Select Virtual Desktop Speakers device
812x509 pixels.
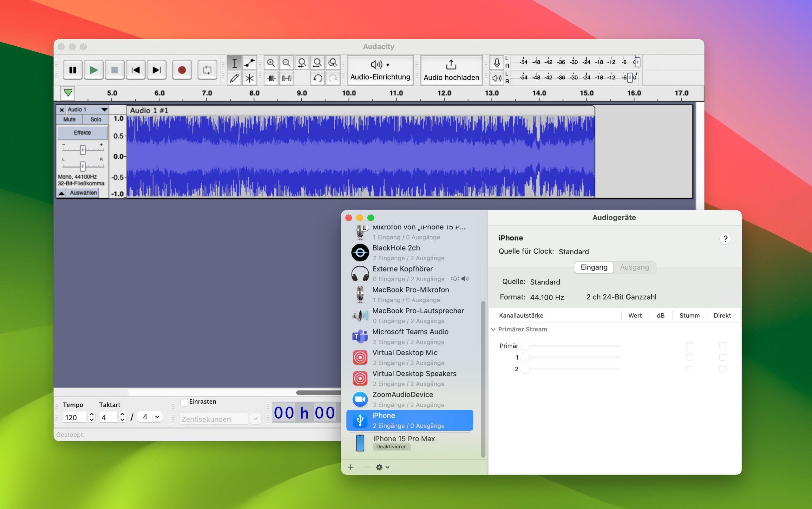click(410, 378)
